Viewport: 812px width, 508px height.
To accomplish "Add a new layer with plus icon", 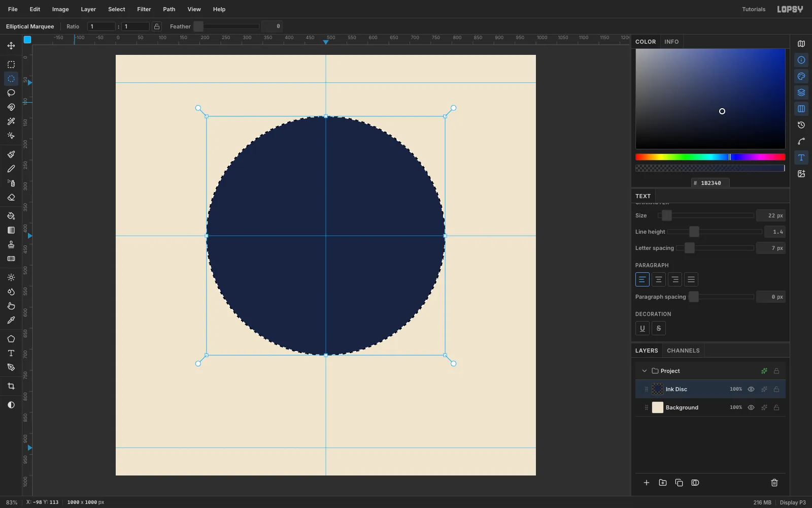I will [x=647, y=483].
